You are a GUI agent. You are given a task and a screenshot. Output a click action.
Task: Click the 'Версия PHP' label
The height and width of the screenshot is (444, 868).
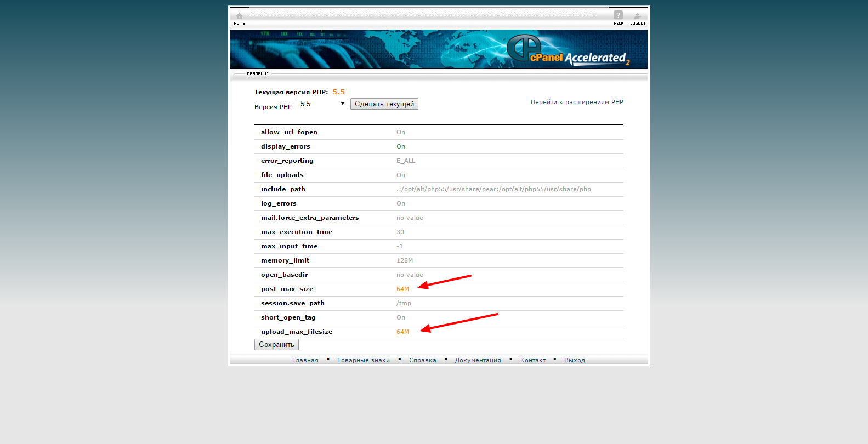tap(273, 107)
